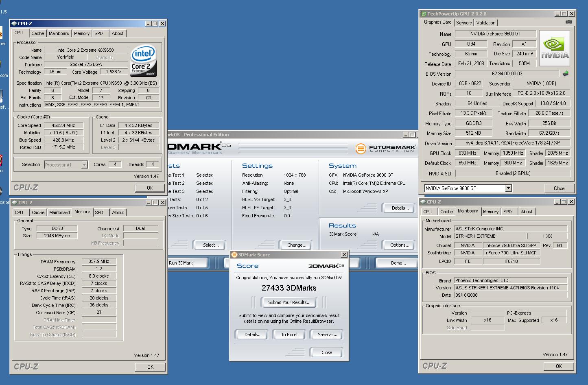The height and width of the screenshot is (385, 588).
Task: Click the Details button in the System section
Action: pyautogui.click(x=400, y=208)
